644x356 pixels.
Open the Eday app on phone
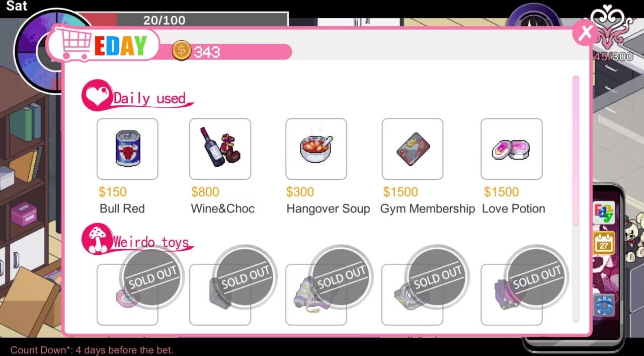pyautogui.click(x=604, y=213)
